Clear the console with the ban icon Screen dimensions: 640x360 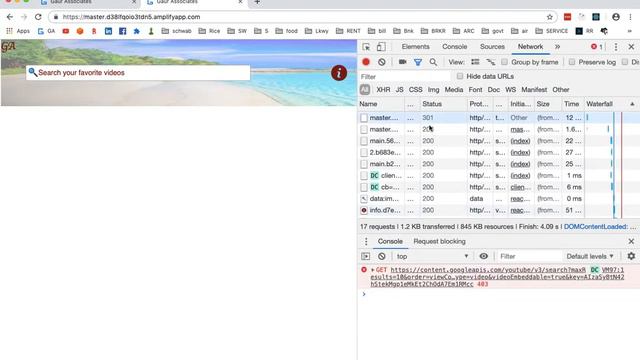[381, 256]
